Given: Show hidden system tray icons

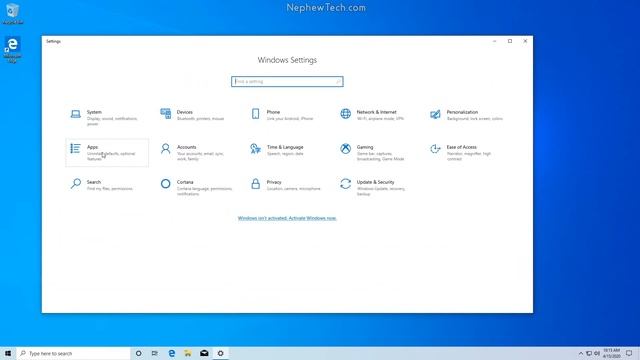Looking at the screenshot, I should tap(581, 353).
